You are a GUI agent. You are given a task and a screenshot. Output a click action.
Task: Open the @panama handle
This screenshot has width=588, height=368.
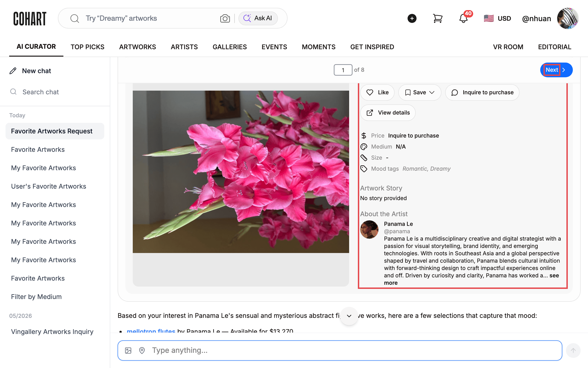click(397, 231)
